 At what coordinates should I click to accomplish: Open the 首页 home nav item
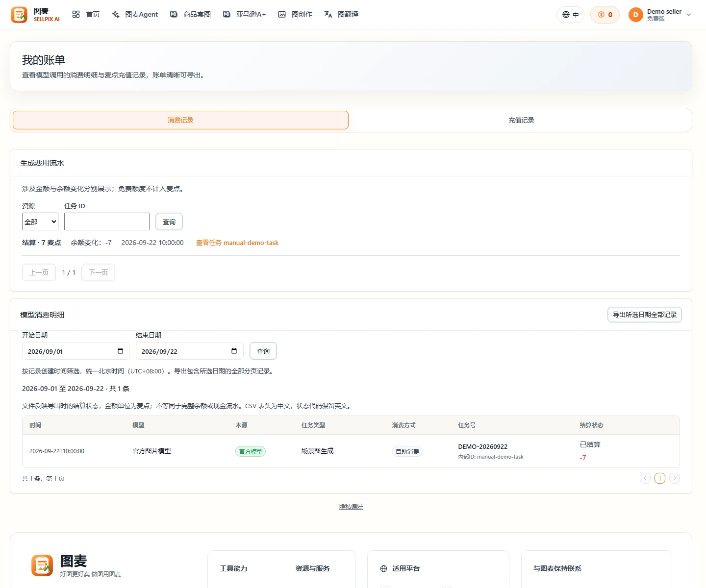pyautogui.click(x=86, y=15)
